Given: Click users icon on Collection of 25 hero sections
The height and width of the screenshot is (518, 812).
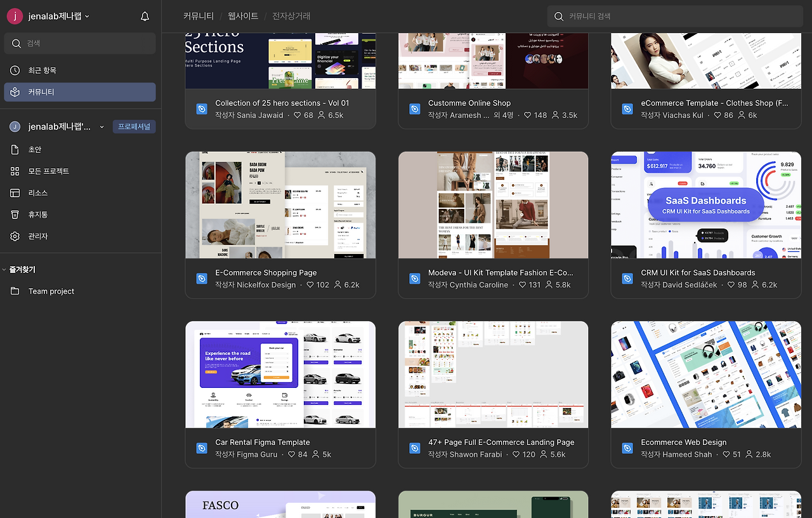Looking at the screenshot, I should tap(321, 116).
